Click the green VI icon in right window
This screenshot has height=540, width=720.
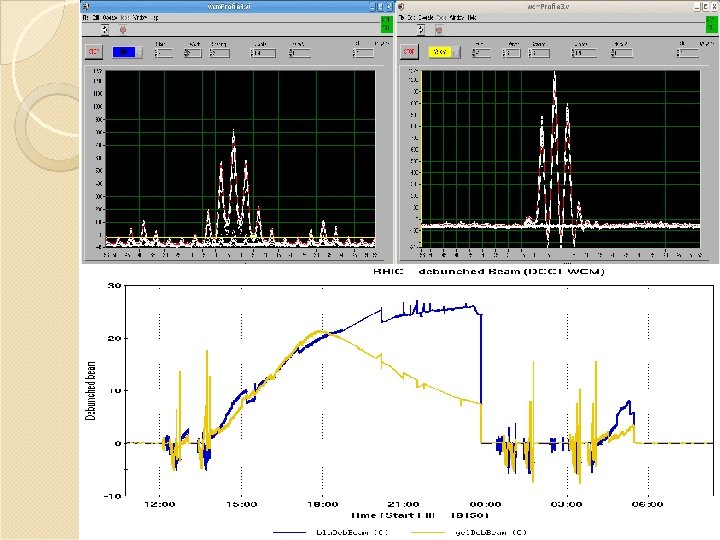coord(711,24)
